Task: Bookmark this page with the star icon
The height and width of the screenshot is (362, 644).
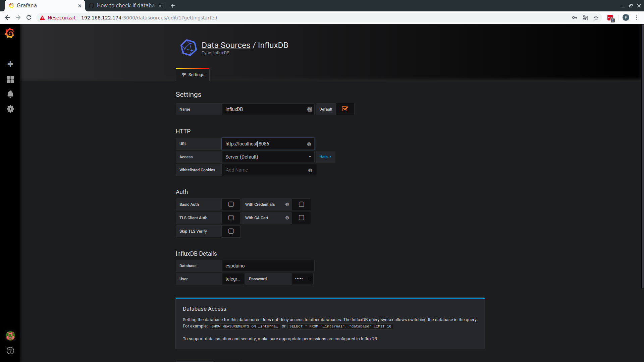Action: coord(596,18)
